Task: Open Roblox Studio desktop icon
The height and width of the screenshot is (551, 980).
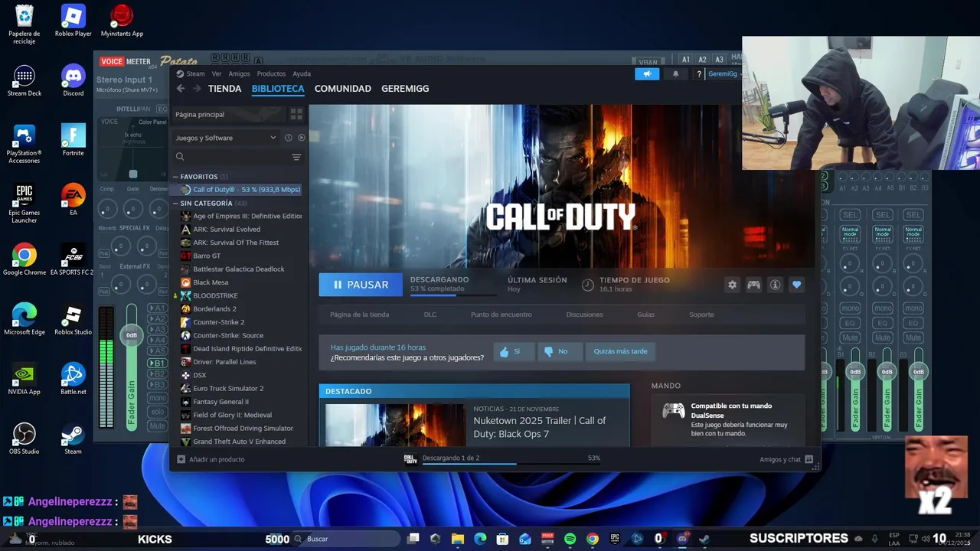Action: tap(73, 319)
